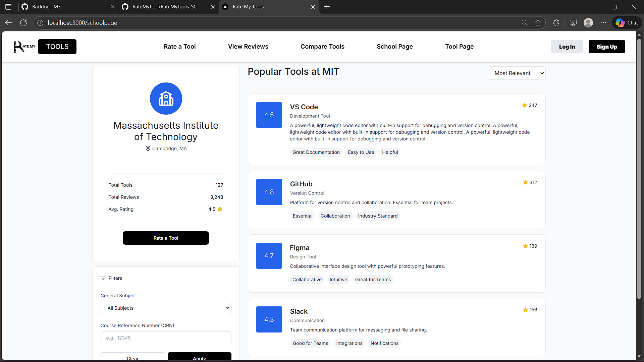Click the blue school building icon

point(166,99)
